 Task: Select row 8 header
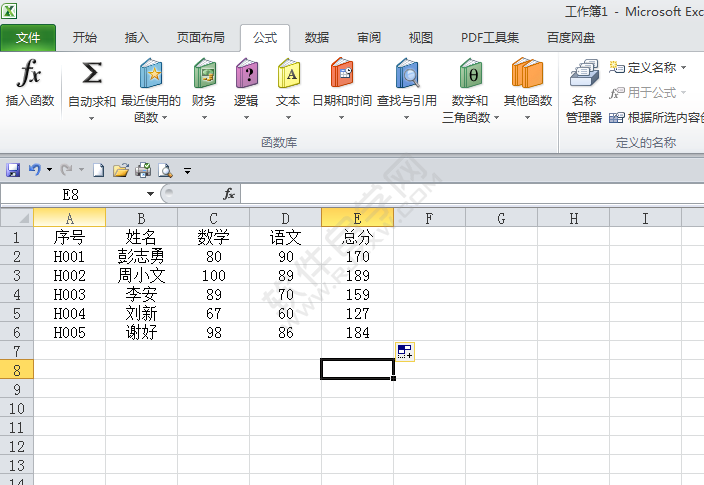(17, 370)
